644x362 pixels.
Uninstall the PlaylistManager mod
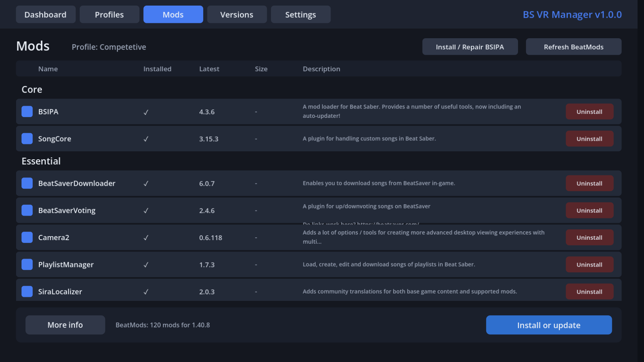click(x=589, y=264)
